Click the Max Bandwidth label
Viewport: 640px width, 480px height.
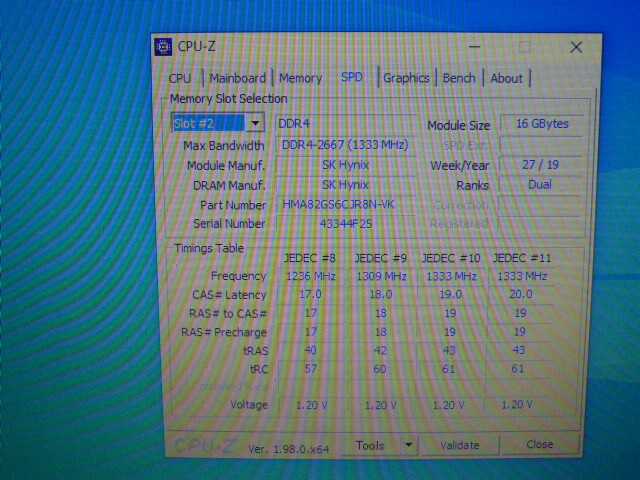pos(224,146)
